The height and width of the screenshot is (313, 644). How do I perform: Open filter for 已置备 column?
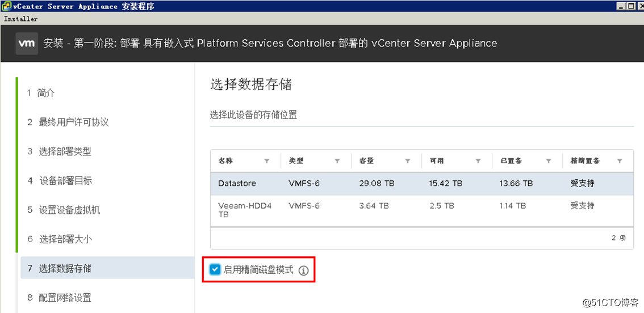point(548,161)
